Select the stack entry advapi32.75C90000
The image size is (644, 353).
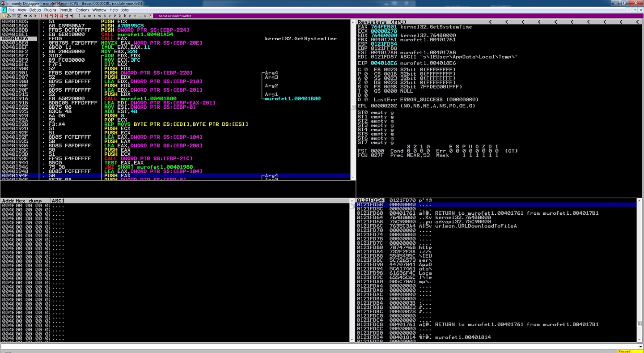(x=463, y=221)
